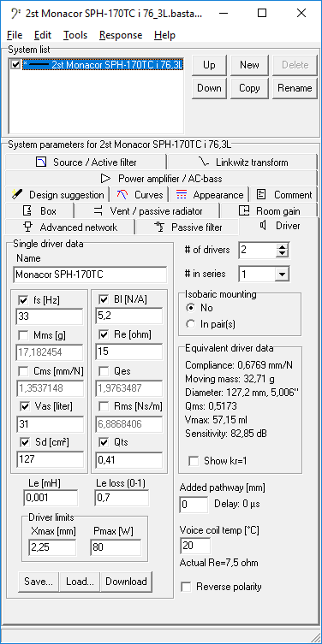Open the Comment tab
This screenshot has height=644, width=322.
point(283,195)
